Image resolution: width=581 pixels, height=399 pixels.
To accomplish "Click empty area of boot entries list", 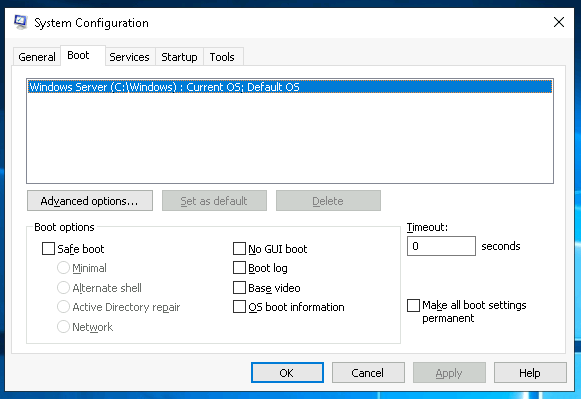I will click(x=290, y=138).
